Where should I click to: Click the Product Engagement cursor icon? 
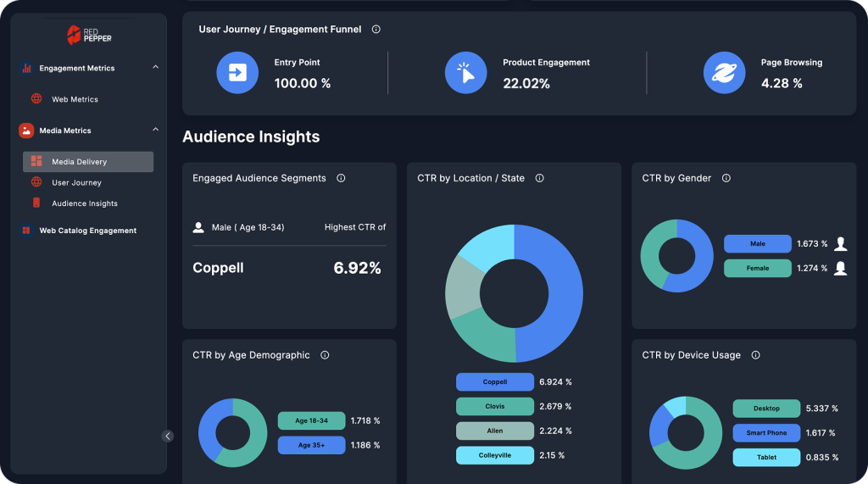[465, 73]
